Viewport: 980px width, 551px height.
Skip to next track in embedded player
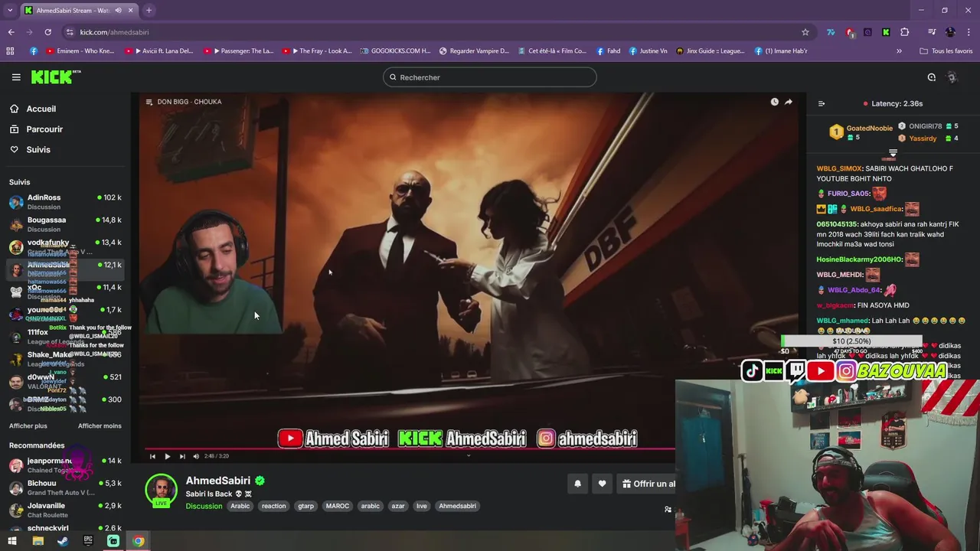tap(181, 456)
